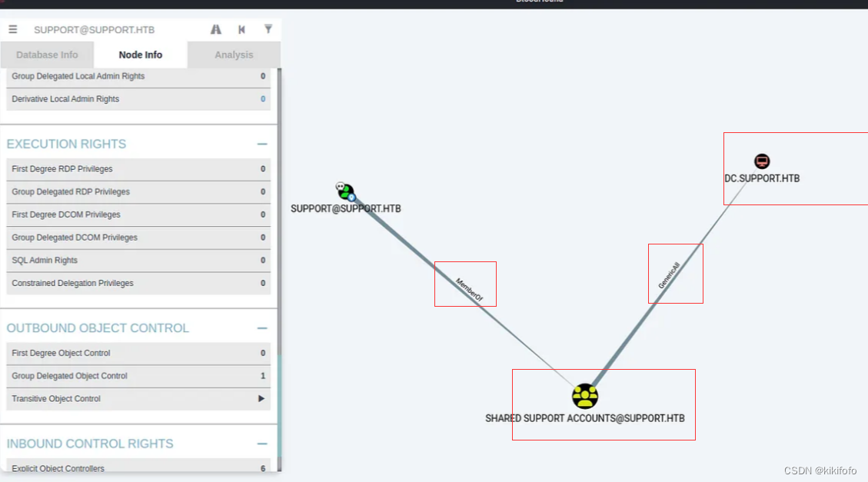The height and width of the screenshot is (482, 868).
Task: Select the SHARED SUPPORT ACCOUNTS group node icon
Action: [584, 396]
